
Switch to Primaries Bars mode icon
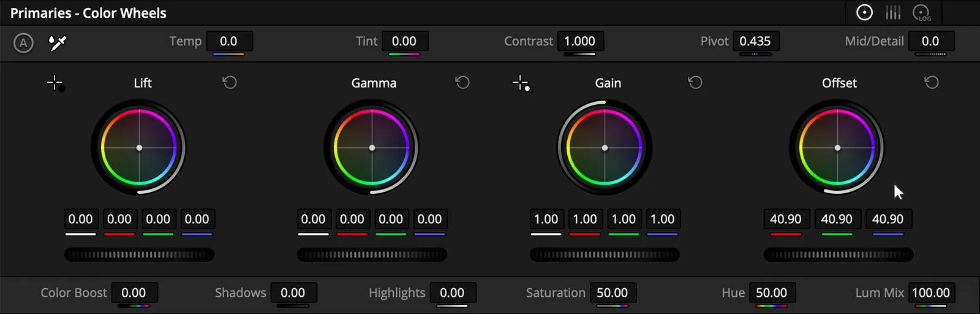893,12
